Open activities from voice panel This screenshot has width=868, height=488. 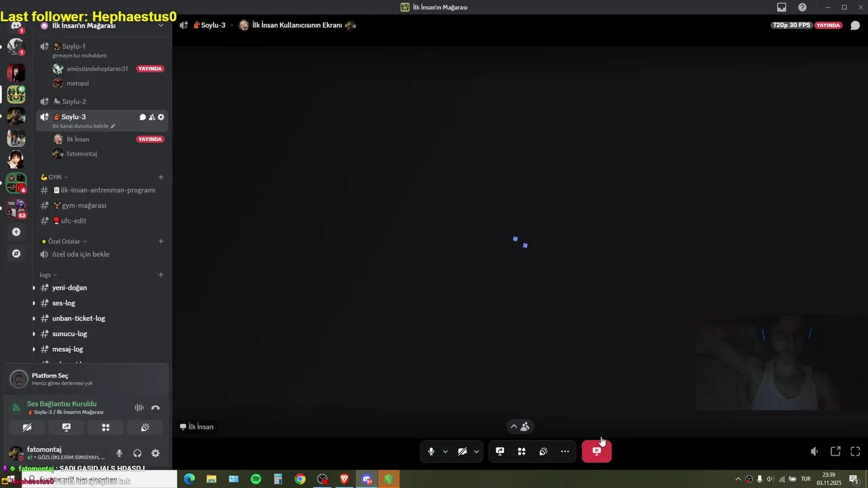(106, 428)
